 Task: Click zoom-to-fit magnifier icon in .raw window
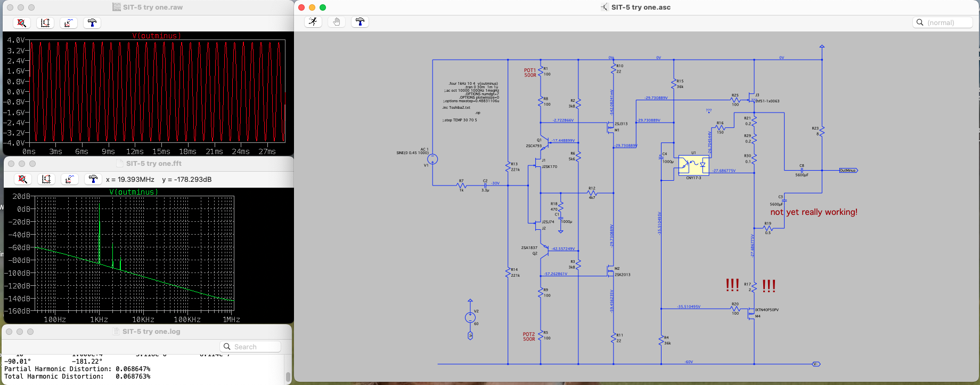click(x=22, y=23)
